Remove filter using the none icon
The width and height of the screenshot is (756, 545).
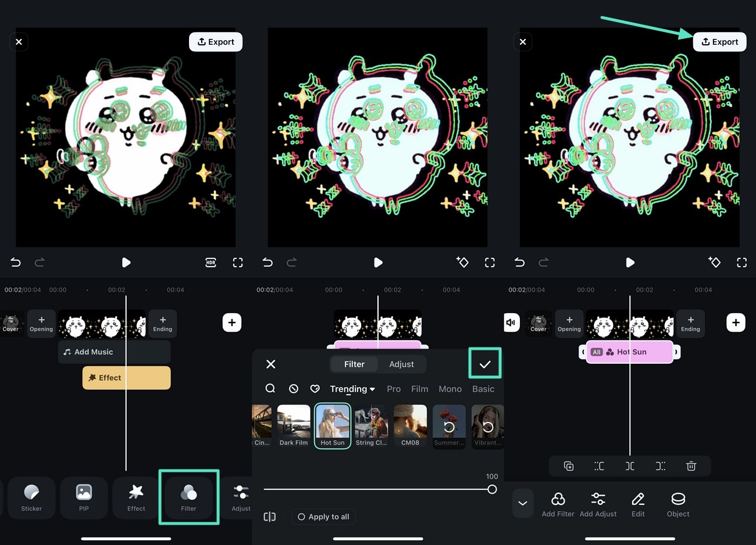coord(294,389)
